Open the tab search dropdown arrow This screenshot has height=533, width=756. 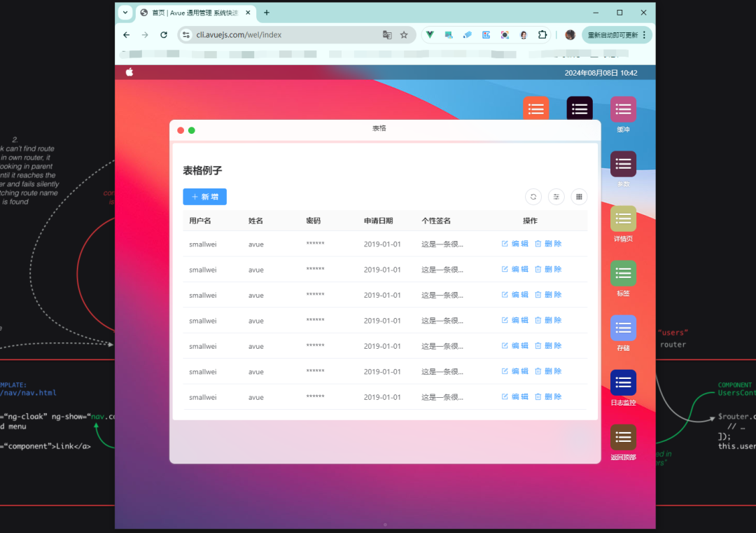[x=125, y=13]
